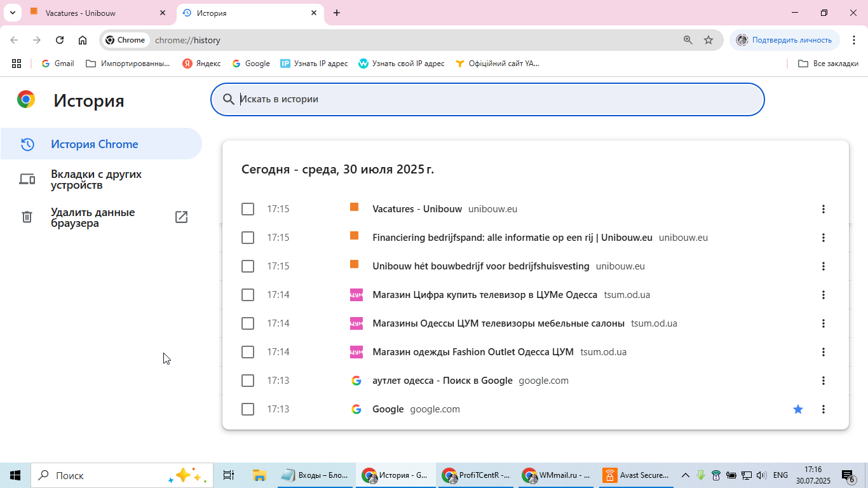Open the Офіційний сайт YA bookmark

pyautogui.click(x=498, y=64)
